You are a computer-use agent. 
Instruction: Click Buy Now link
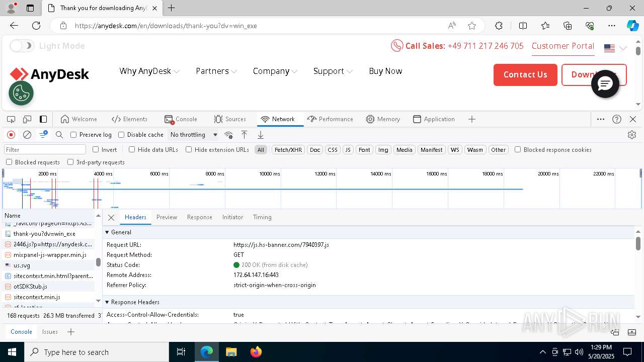[x=385, y=71]
